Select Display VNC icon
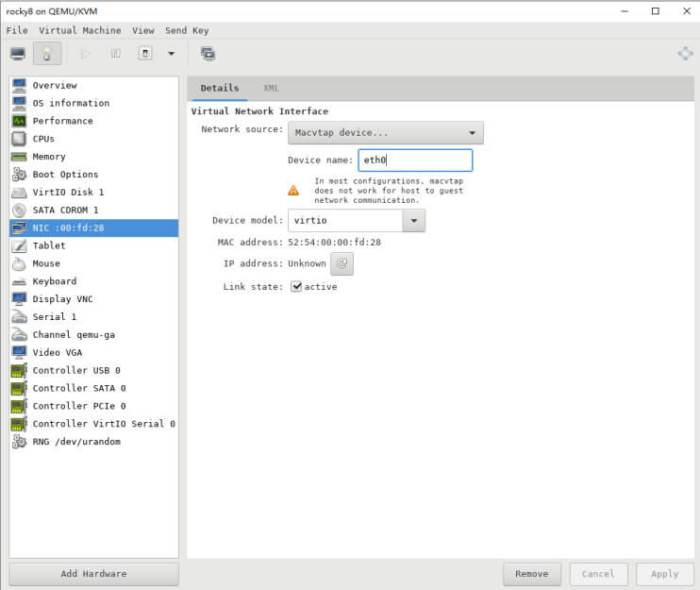Image resolution: width=700 pixels, height=590 pixels. tap(19, 299)
